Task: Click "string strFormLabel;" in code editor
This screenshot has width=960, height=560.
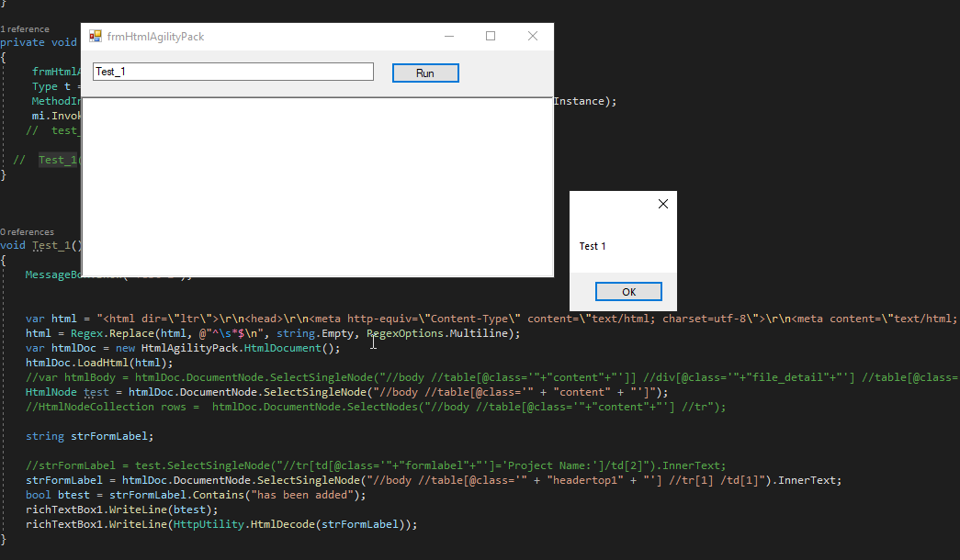Action: coord(89,436)
